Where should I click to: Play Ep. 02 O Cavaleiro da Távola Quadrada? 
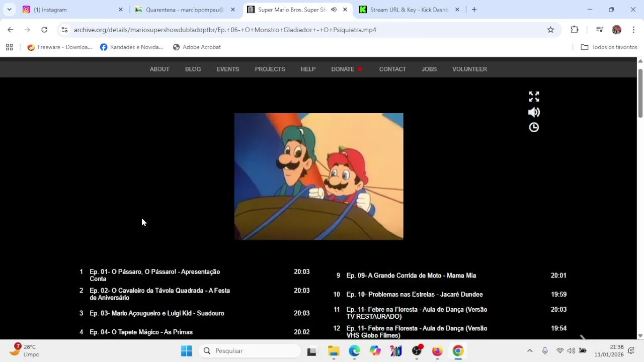[195, 294]
